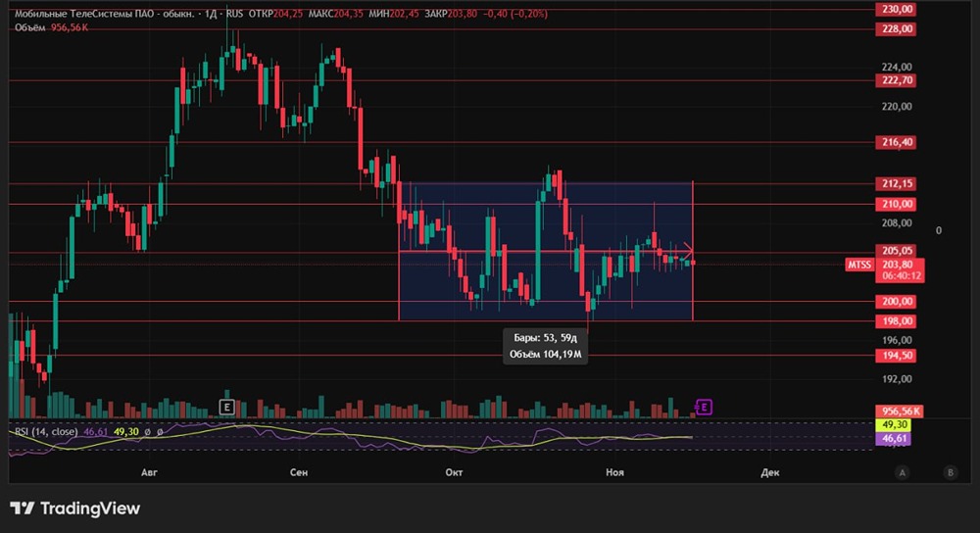
Task: Click the 208,00 price axis tick
Action: (897, 223)
